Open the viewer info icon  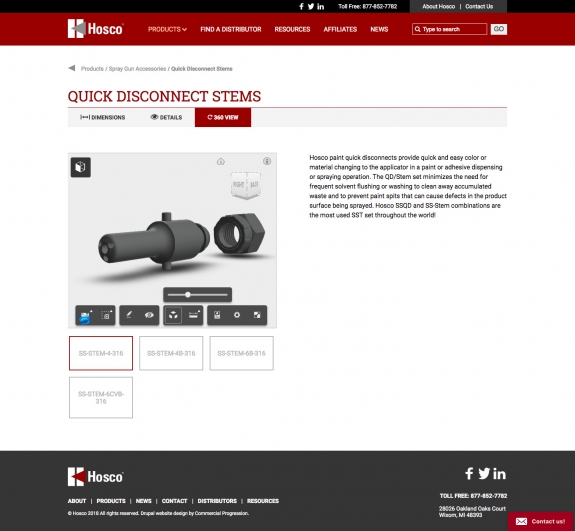tap(267, 161)
